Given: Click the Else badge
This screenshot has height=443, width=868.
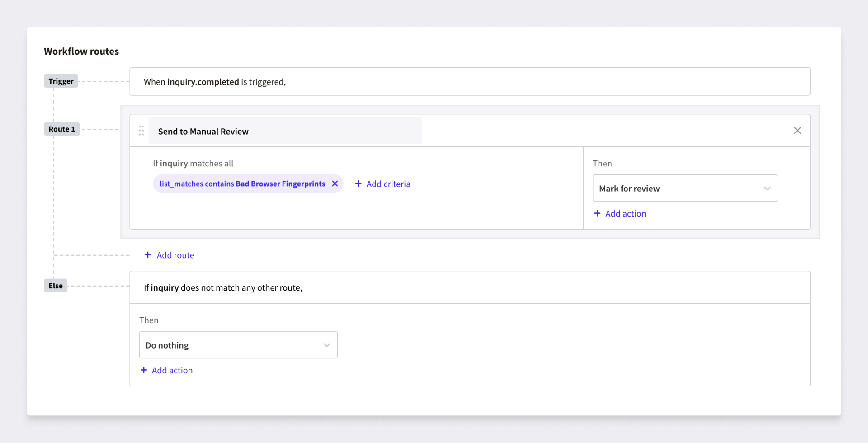Looking at the screenshot, I should [x=55, y=285].
